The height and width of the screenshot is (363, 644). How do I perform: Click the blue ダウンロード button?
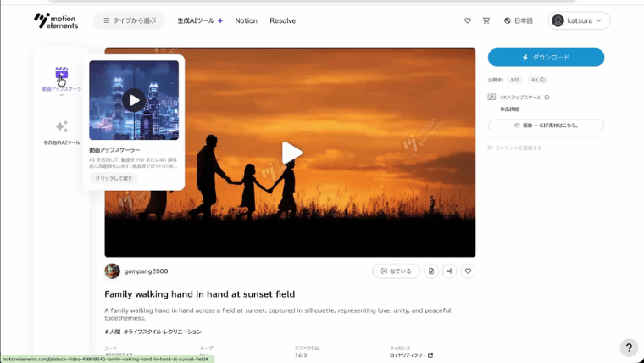click(x=546, y=57)
